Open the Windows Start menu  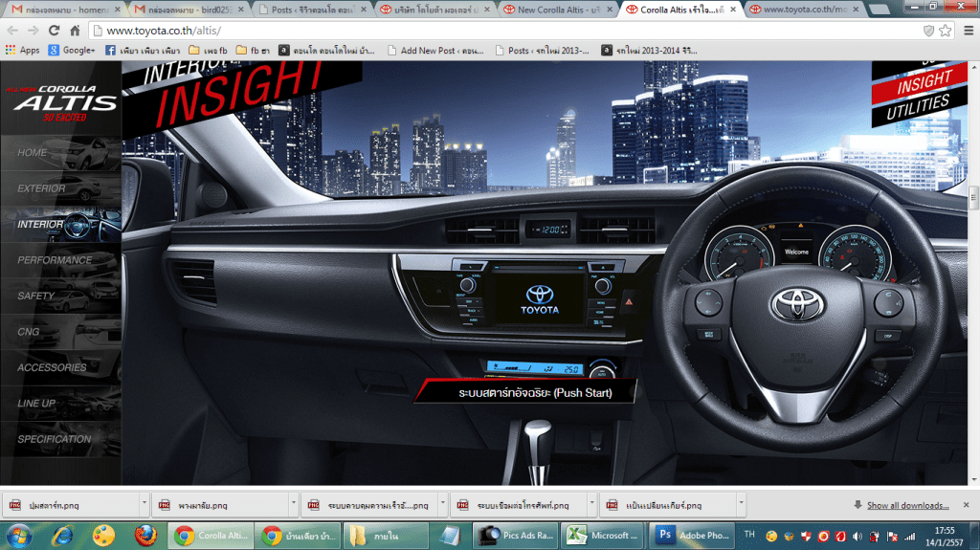[19, 537]
